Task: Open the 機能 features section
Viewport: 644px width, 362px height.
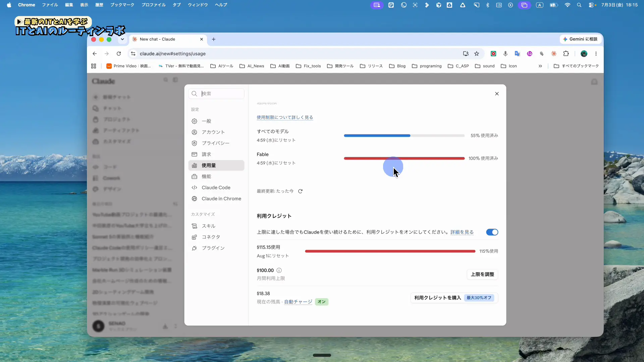Action: [216, 176]
